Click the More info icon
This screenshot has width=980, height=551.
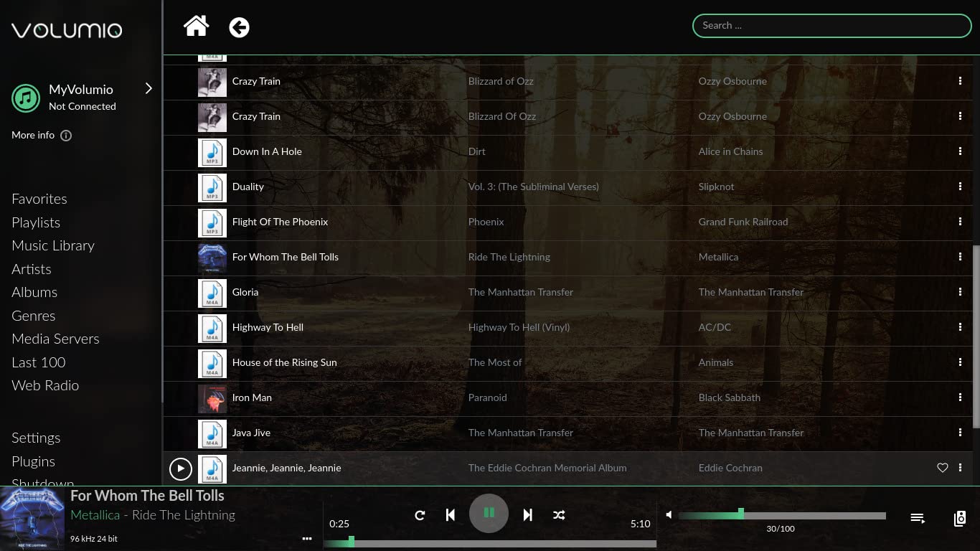click(66, 136)
